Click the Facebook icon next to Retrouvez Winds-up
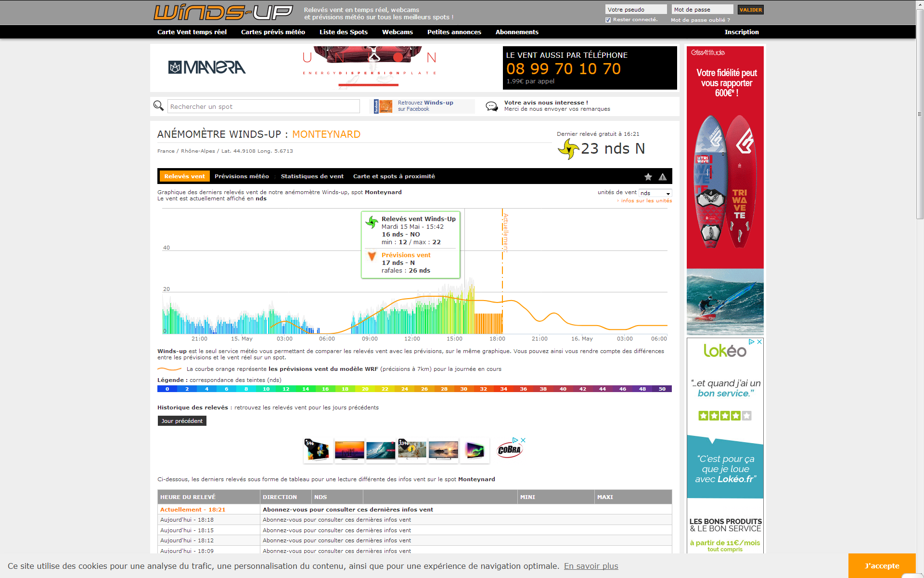 tap(383, 106)
